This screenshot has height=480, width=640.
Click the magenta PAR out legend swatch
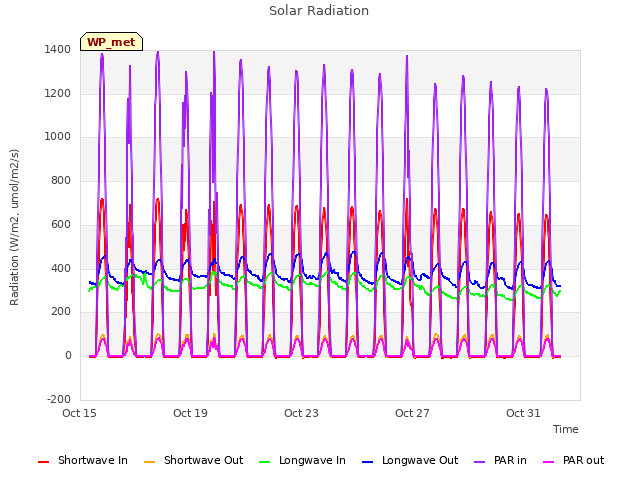(549, 462)
